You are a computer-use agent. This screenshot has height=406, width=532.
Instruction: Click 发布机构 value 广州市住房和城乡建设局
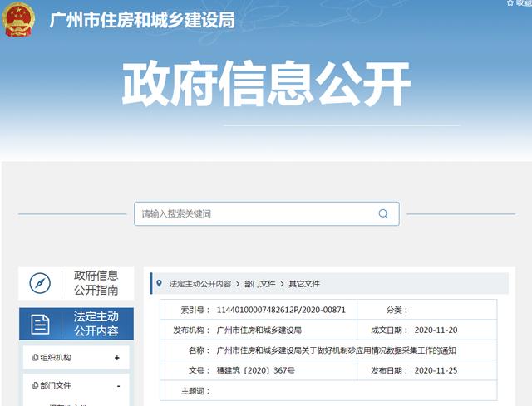point(259,330)
